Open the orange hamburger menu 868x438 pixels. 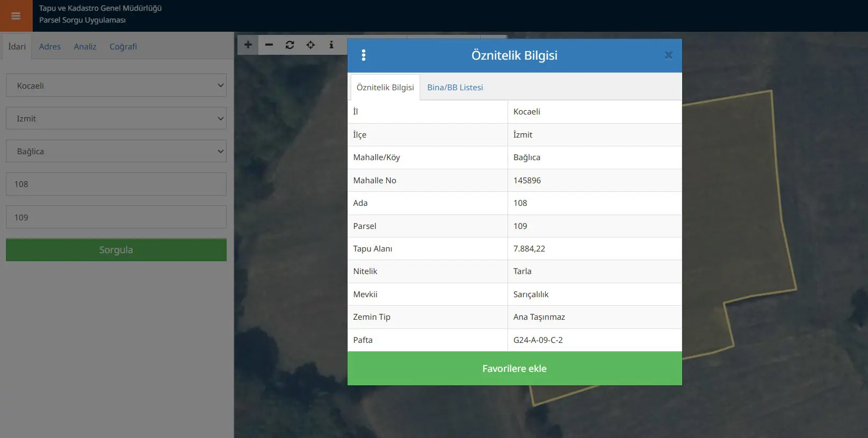(x=16, y=16)
